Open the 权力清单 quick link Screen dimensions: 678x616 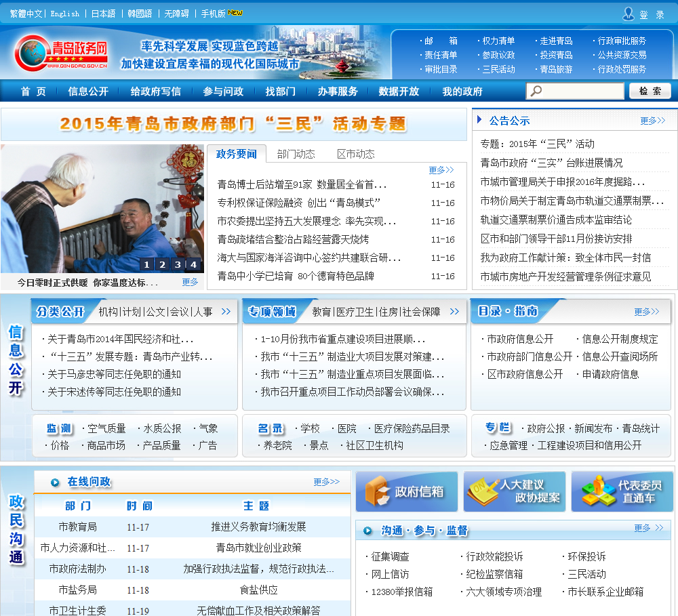point(498,41)
